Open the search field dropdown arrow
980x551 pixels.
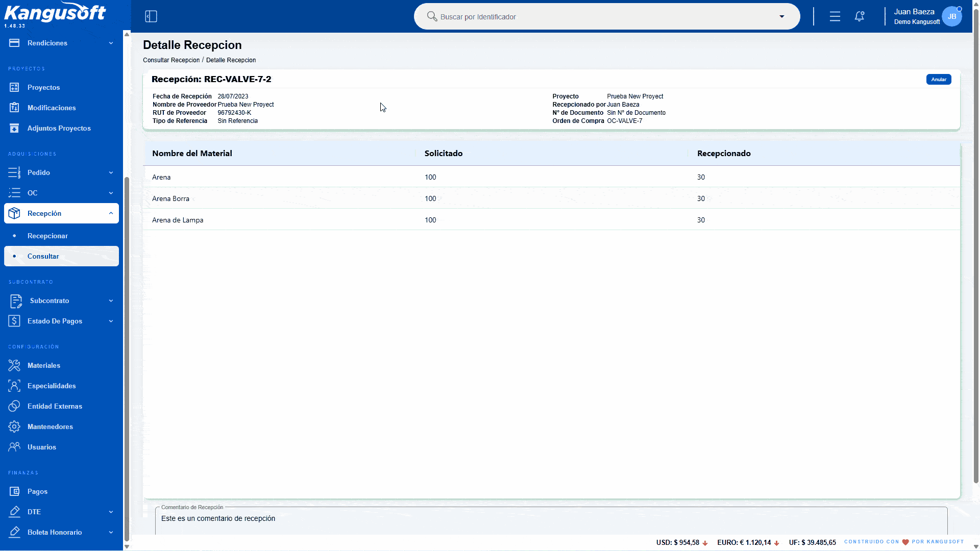pos(781,16)
